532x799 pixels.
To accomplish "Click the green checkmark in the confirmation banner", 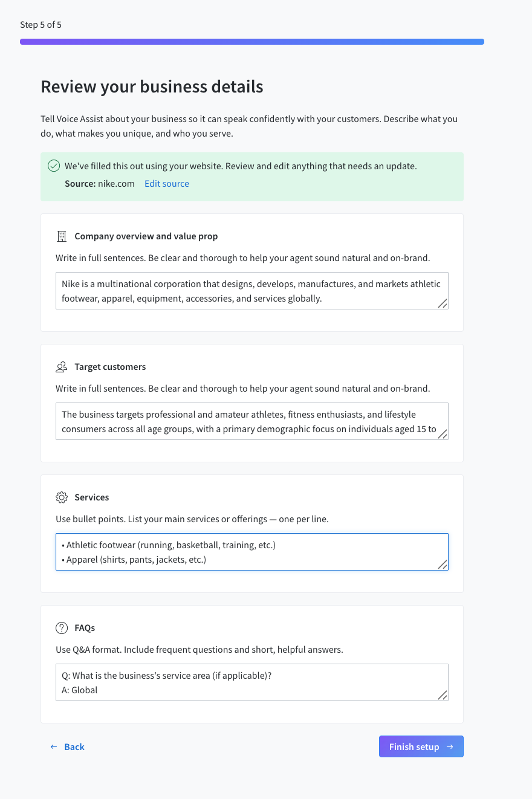I will click(x=54, y=165).
